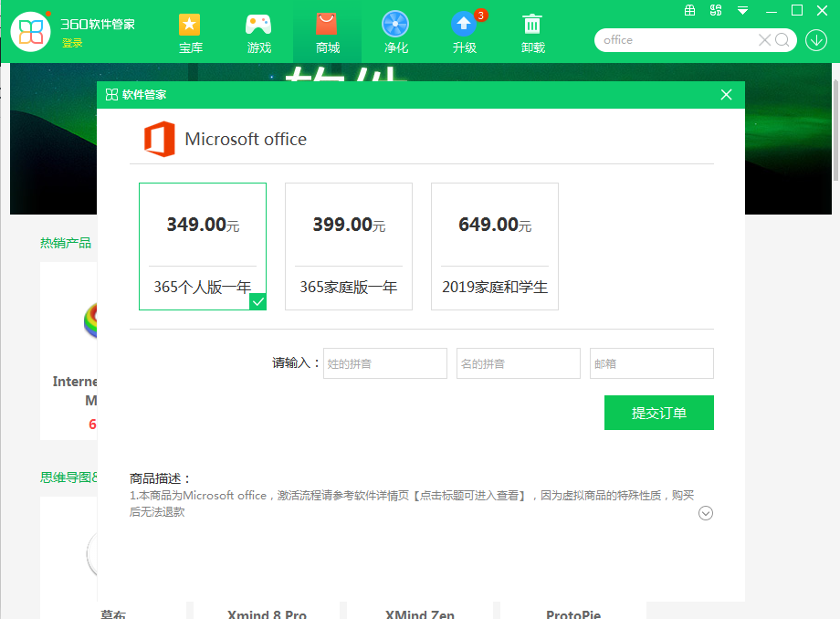
Task: Open the download manager arrow icon
Action: pos(816,40)
